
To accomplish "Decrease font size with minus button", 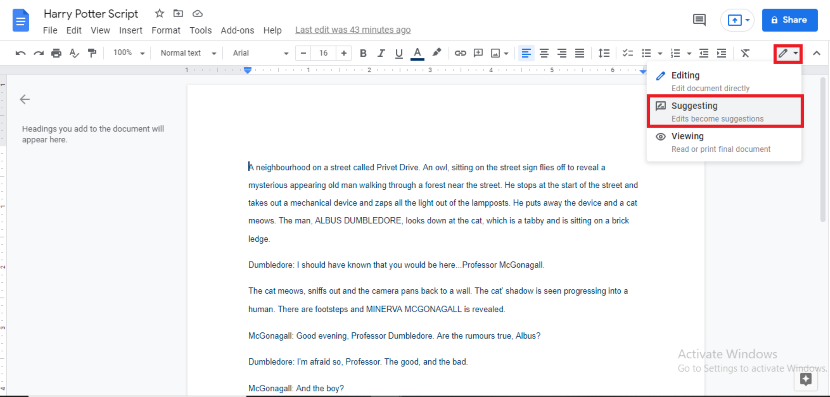I will [304, 53].
